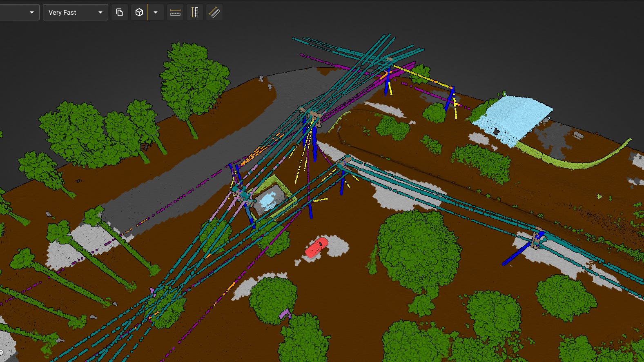Select the vertical ruler height measurement tool
Viewport: 644px width, 362px height.
click(195, 12)
